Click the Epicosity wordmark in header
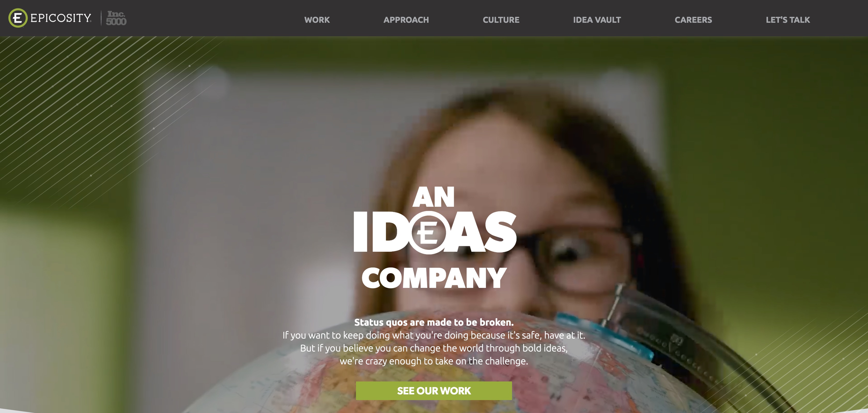 (61, 18)
